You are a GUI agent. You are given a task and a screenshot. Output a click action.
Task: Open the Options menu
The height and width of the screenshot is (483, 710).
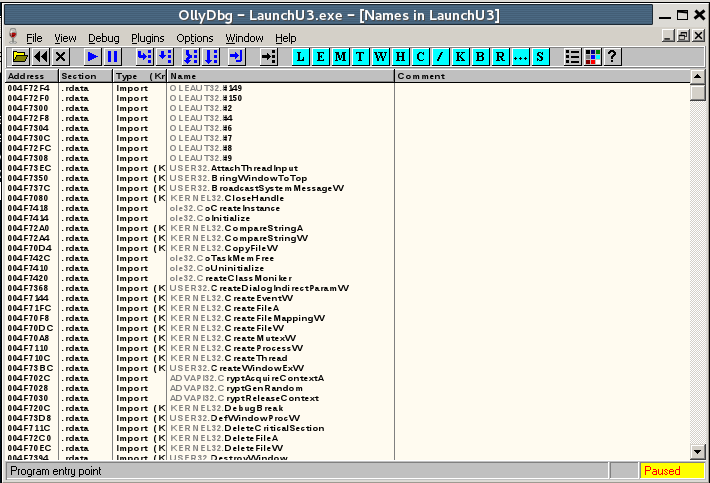click(x=195, y=38)
